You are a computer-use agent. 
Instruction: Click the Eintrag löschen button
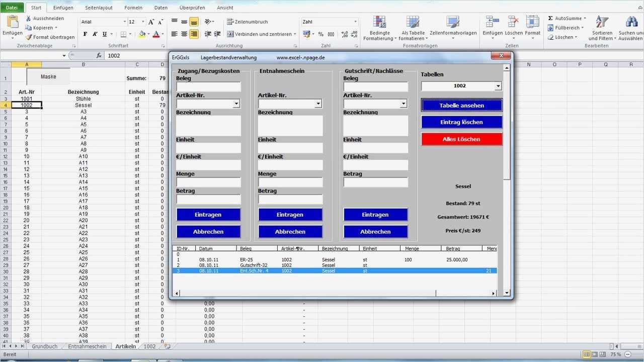coord(462,122)
